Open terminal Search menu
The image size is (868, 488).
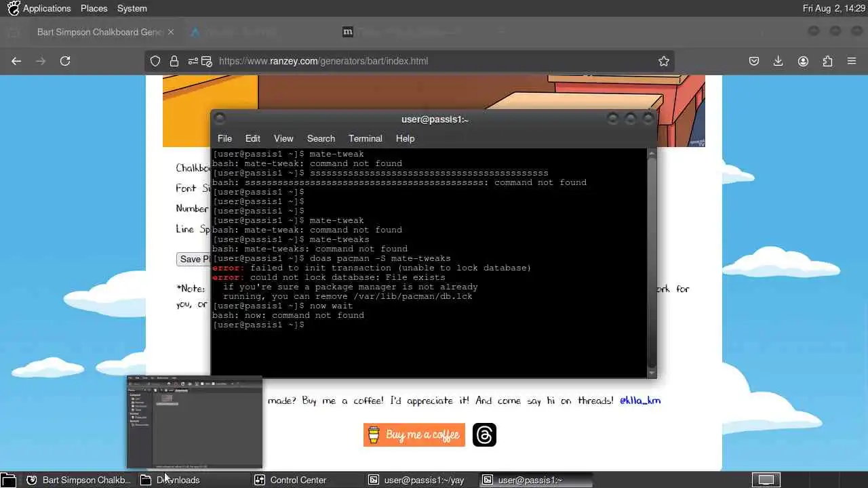click(321, 138)
